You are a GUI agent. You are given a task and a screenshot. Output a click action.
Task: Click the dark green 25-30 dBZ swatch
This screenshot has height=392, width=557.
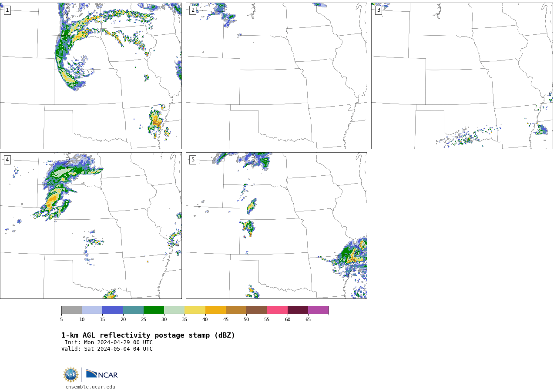coord(154,310)
